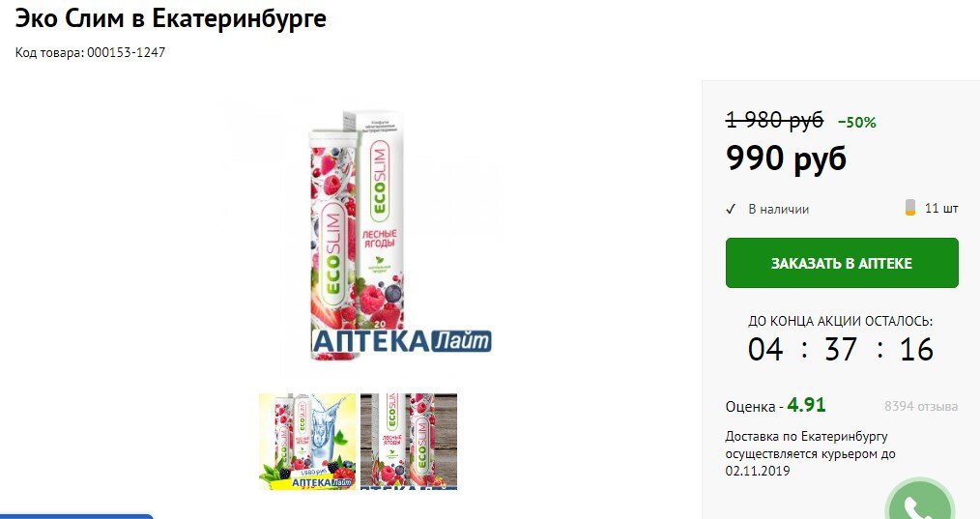
Task: Click the 4.91 rating score
Action: click(806, 405)
